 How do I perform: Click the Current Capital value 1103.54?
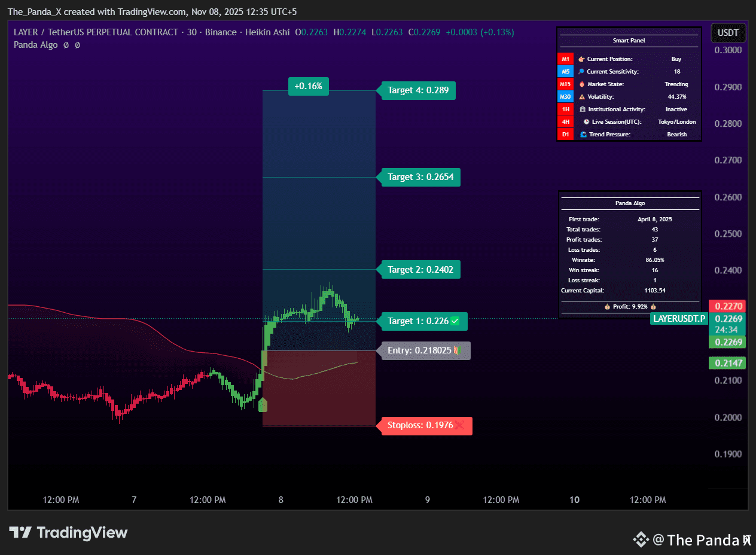click(x=655, y=291)
